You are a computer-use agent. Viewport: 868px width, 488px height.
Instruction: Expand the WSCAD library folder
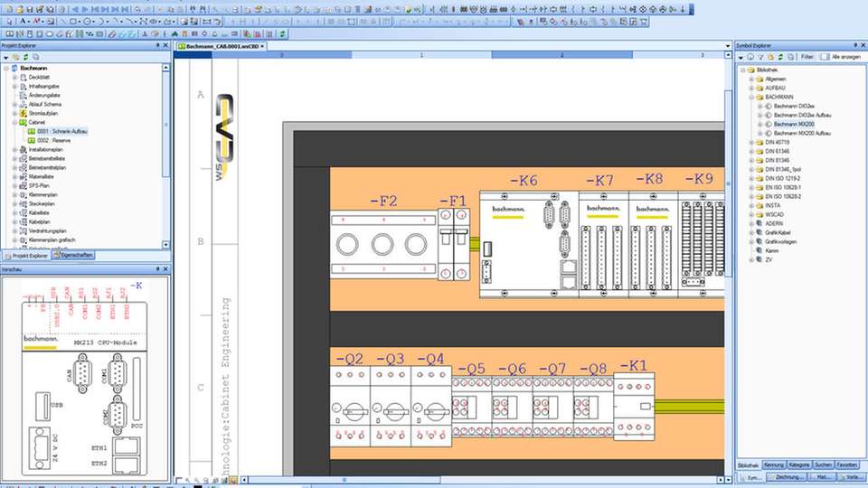point(751,215)
